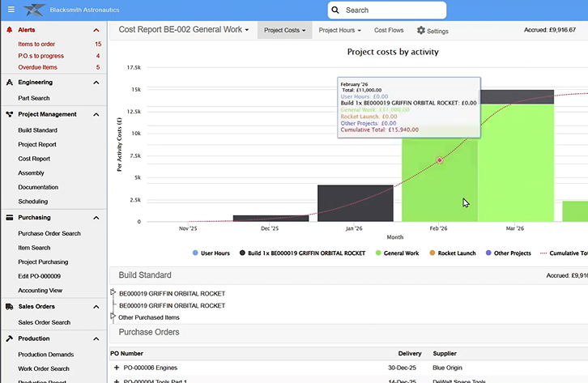588x383 pixels.
Task: Open Edit PO-000009
Action: 39,276
